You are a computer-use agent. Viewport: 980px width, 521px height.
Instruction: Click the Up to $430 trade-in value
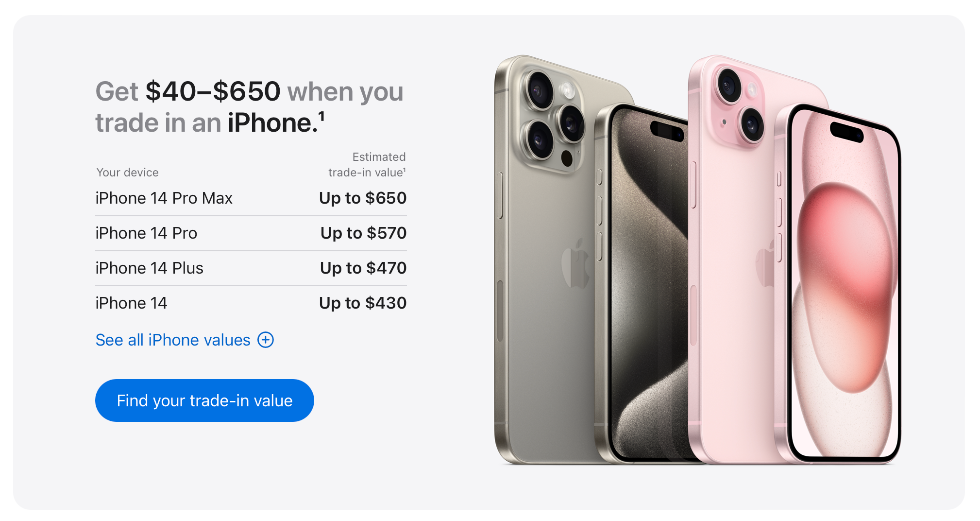pos(363,303)
